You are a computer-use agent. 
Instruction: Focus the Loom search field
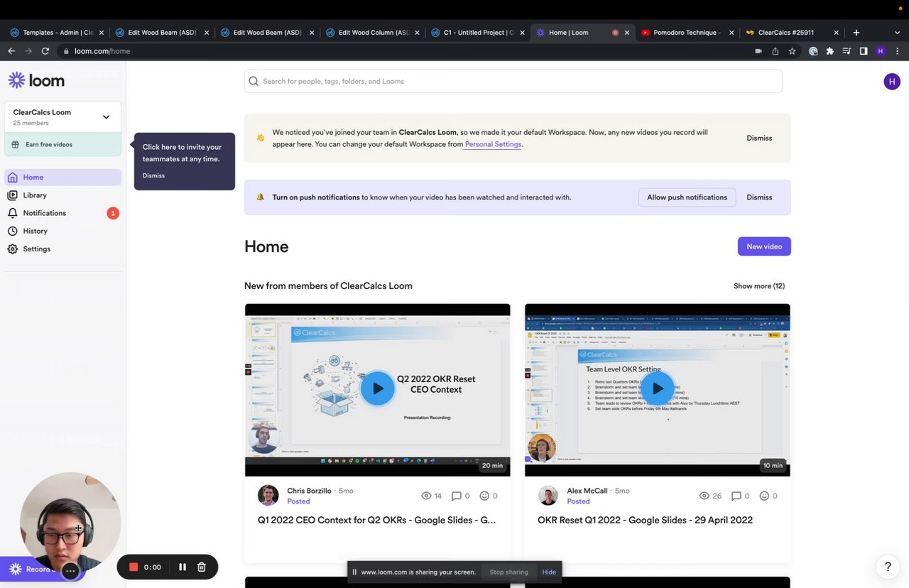[x=513, y=81]
